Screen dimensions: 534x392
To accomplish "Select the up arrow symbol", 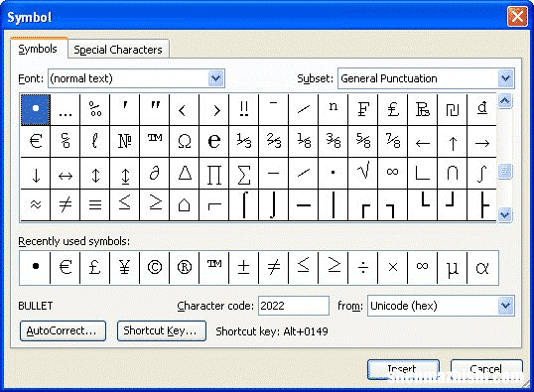I will pos(453,141).
